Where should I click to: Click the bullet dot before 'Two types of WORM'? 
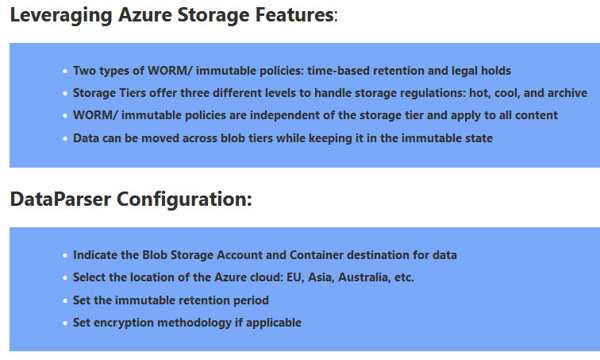click(65, 71)
